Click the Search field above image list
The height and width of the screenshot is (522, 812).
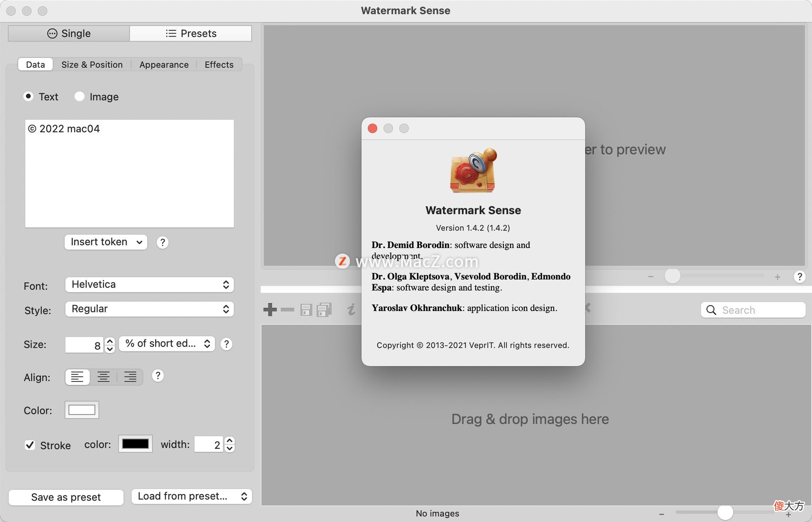753,310
